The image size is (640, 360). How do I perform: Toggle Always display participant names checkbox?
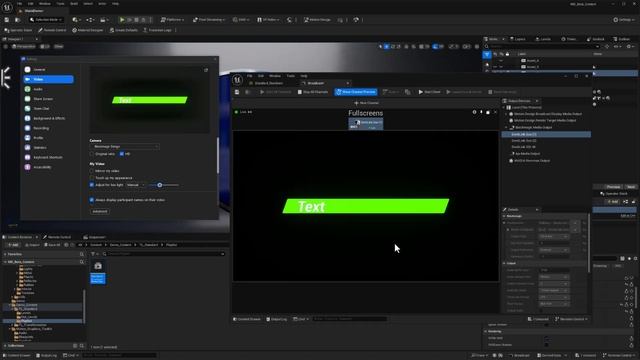(x=92, y=200)
